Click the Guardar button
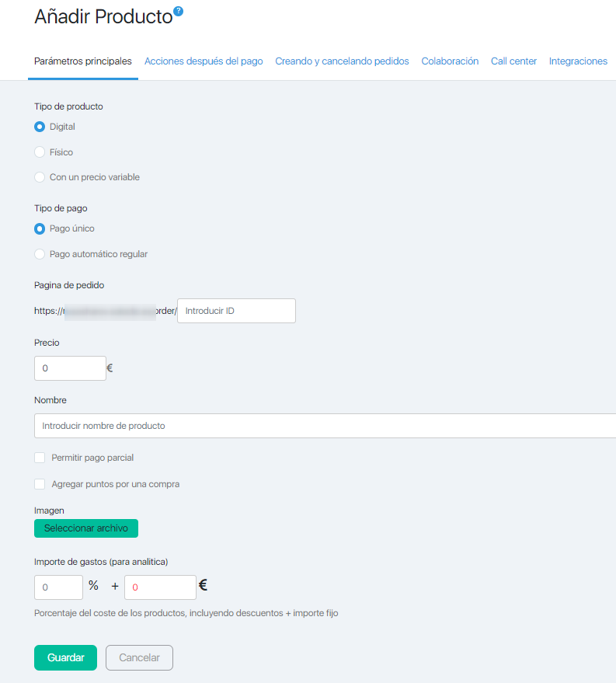 click(65, 657)
